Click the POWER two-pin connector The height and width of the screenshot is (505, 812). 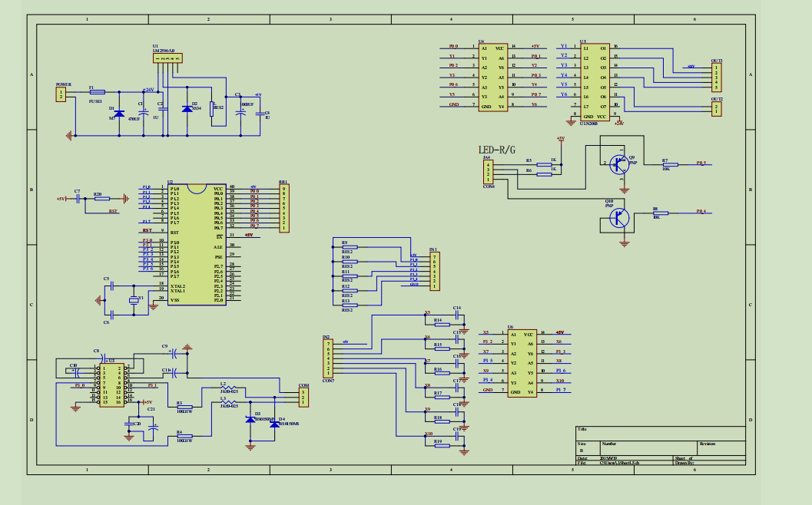(61, 94)
